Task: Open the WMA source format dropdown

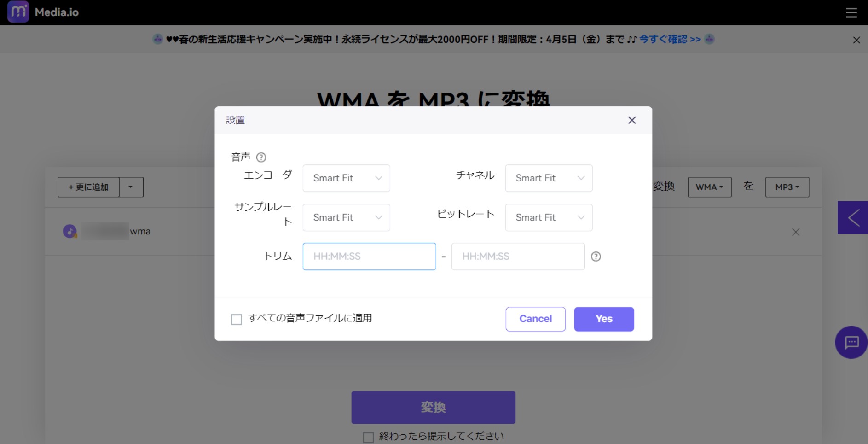Action: [x=709, y=187]
